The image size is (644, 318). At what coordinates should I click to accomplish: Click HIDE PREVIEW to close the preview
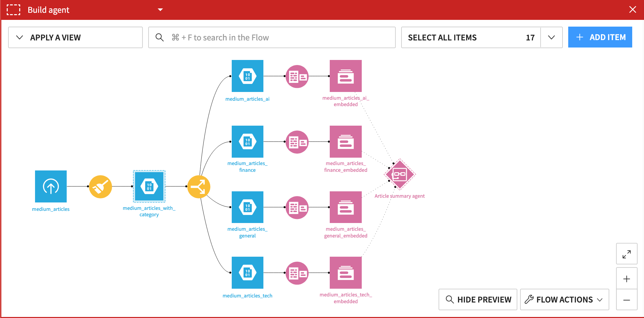(478, 299)
